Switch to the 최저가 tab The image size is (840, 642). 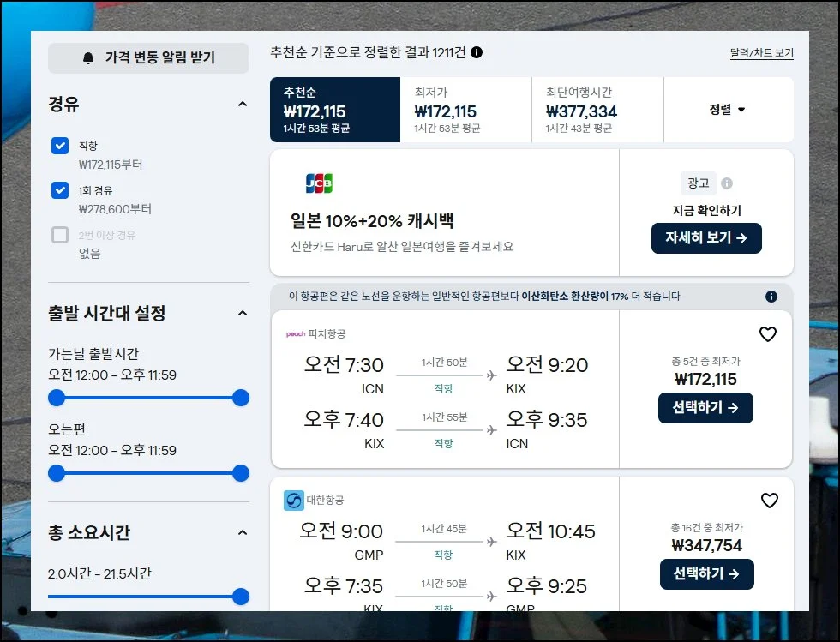[465, 110]
